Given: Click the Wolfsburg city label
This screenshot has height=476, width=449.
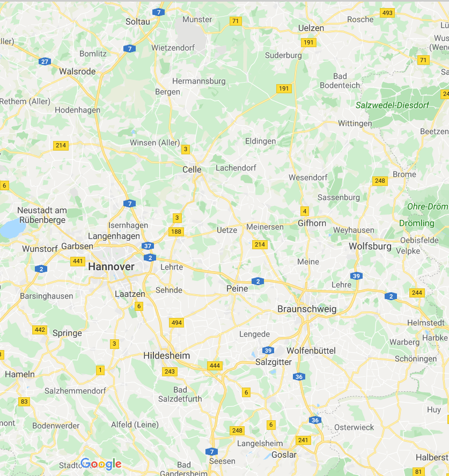Looking at the screenshot, I should [x=370, y=246].
